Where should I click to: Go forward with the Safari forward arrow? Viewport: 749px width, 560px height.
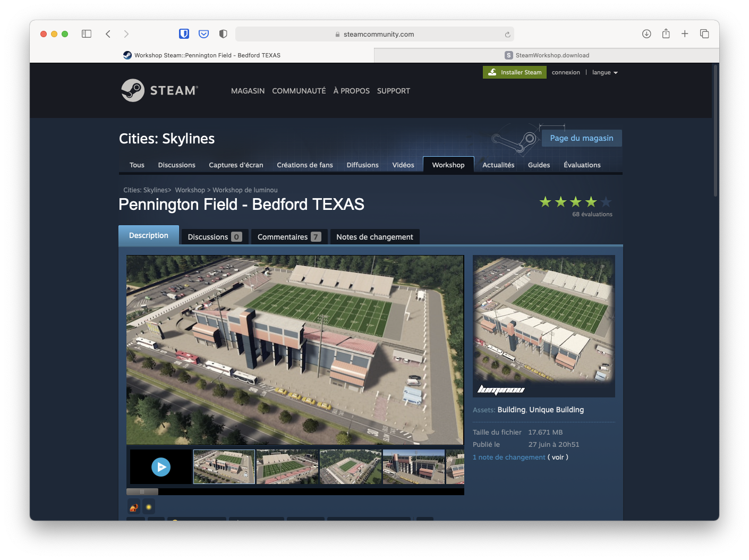126,34
